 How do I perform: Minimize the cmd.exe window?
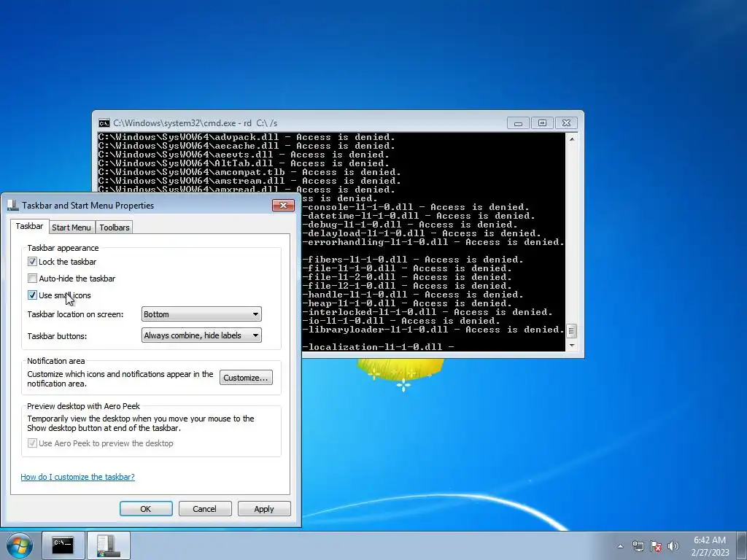(519, 123)
